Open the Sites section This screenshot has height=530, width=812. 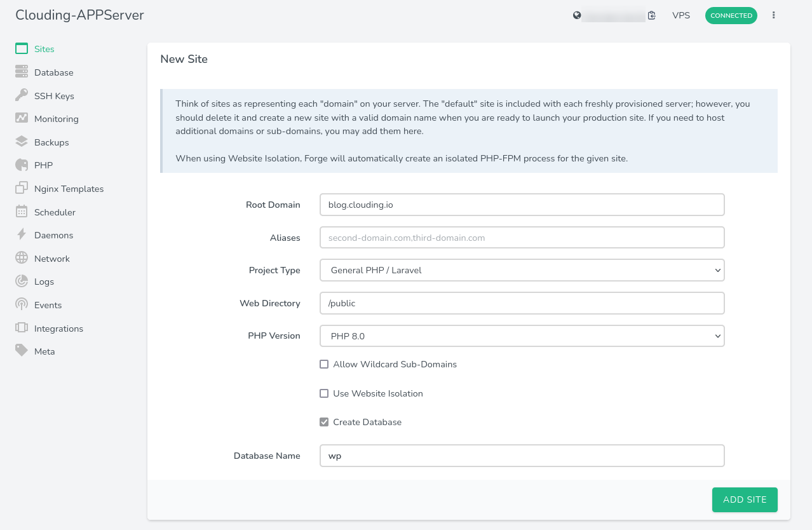tap(44, 49)
